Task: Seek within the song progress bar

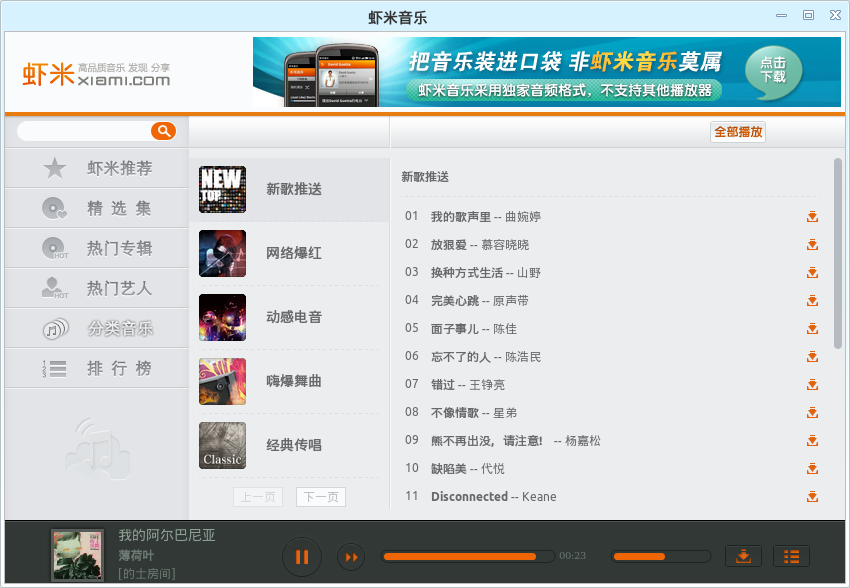Action: (467, 557)
